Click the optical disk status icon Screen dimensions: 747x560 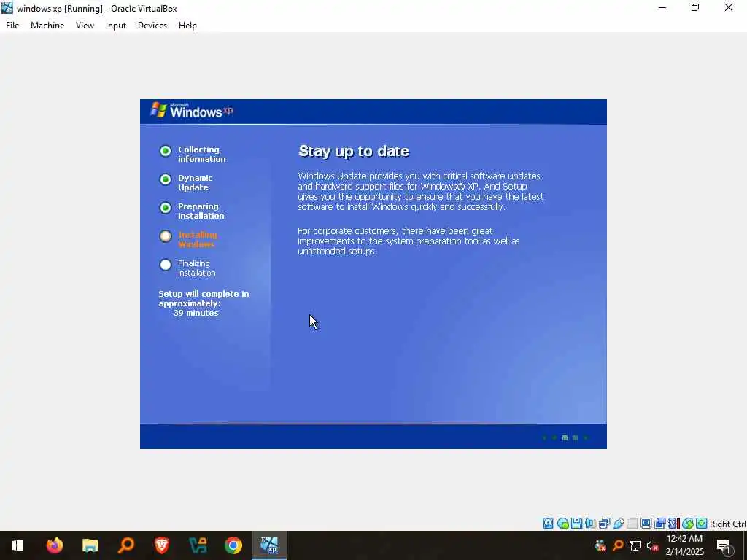(562, 524)
